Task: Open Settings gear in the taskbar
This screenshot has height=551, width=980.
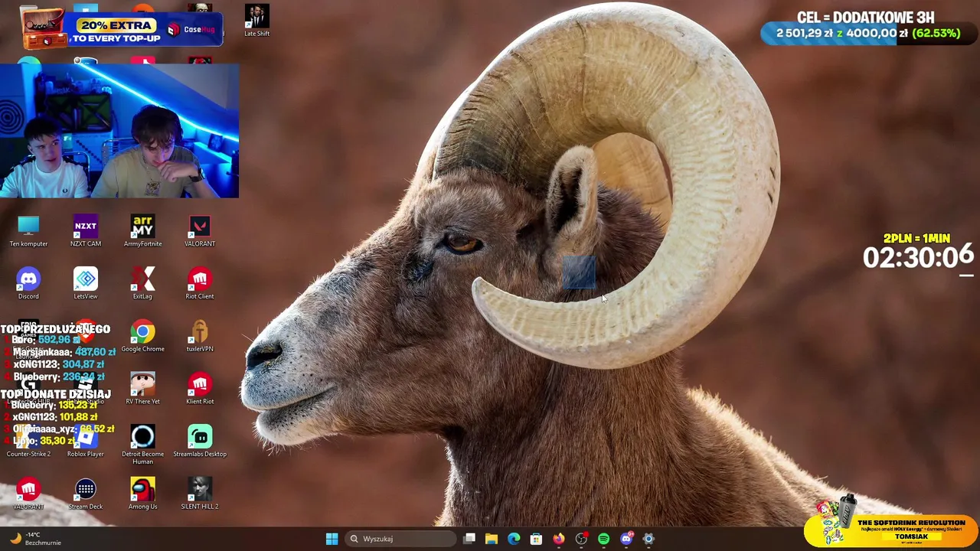Action: click(648, 539)
